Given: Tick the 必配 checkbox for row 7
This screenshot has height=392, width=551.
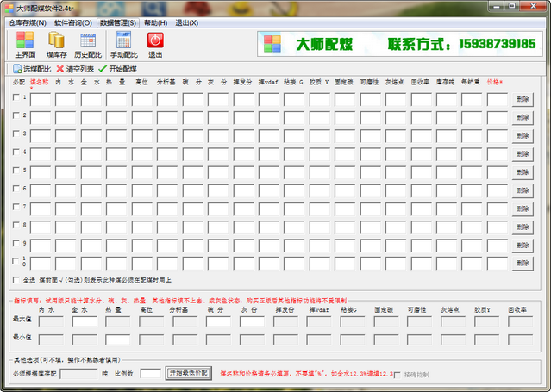Looking at the screenshot, I should (16, 207).
